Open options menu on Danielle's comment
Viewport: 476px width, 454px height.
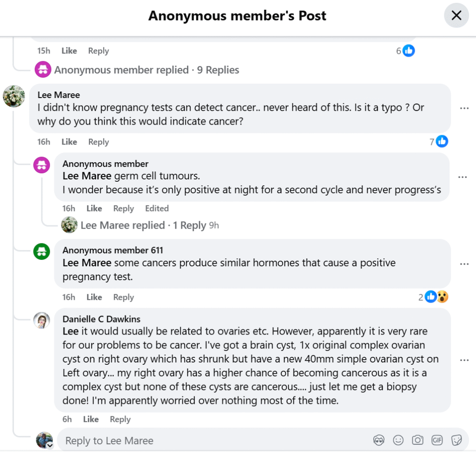pyautogui.click(x=464, y=359)
